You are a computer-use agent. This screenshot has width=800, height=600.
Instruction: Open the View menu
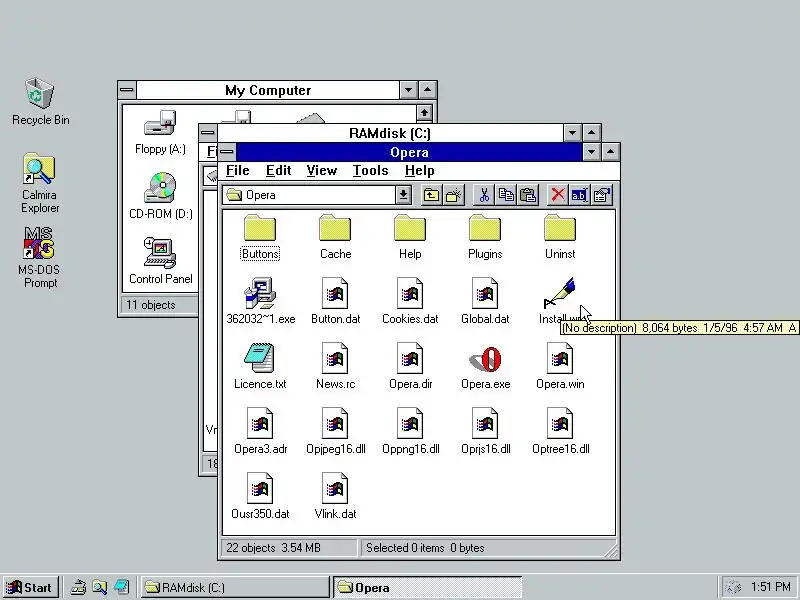pos(322,170)
